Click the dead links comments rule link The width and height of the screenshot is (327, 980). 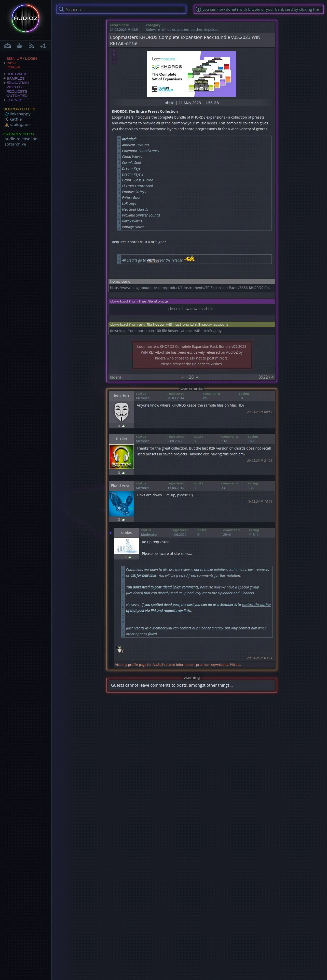coord(162,587)
